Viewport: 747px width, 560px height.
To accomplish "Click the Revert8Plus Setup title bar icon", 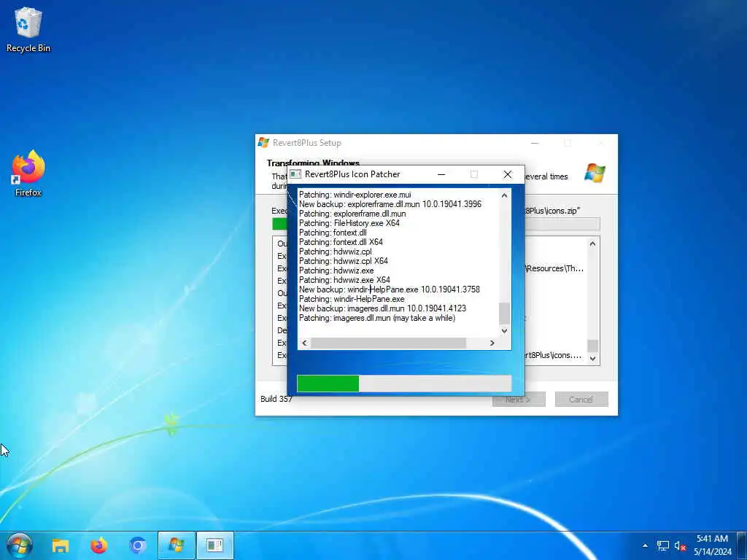I will [263, 142].
